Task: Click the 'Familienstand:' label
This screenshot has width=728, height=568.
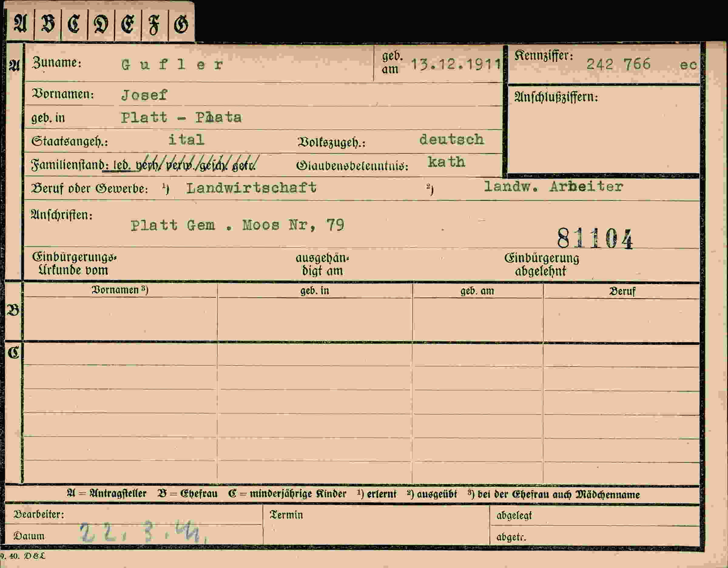Action: coord(70,165)
